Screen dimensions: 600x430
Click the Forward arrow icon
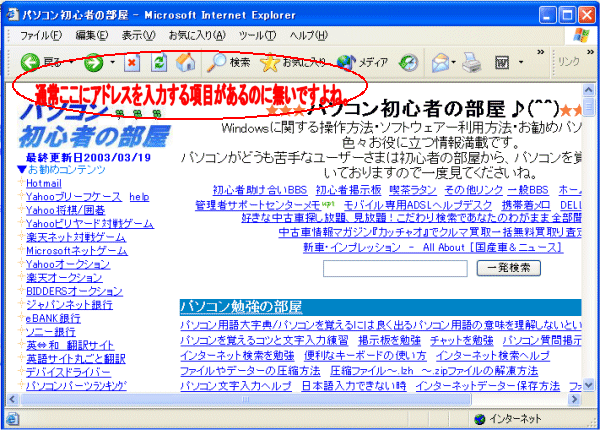pos(94,62)
